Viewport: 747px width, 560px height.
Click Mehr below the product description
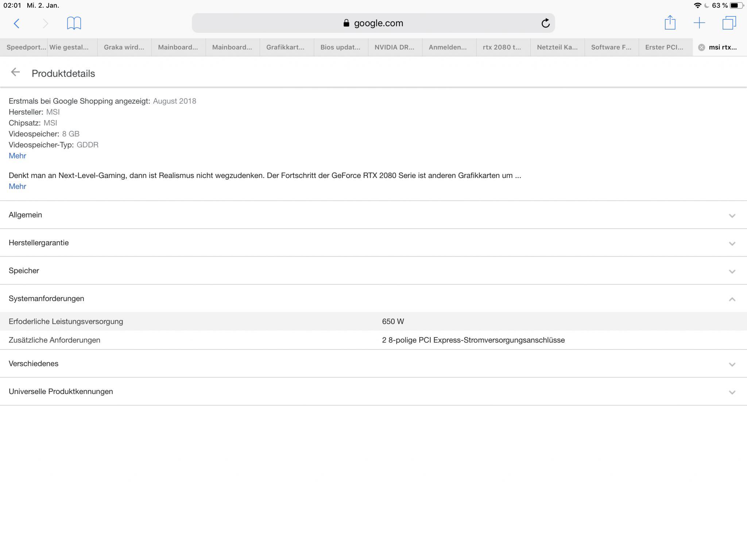click(18, 186)
